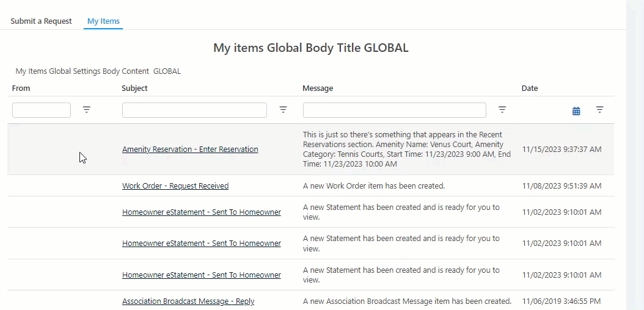The height and width of the screenshot is (310, 644).
Task: Open first Homeowner eStatement - Sent To Homeowner link
Action: 202,212
